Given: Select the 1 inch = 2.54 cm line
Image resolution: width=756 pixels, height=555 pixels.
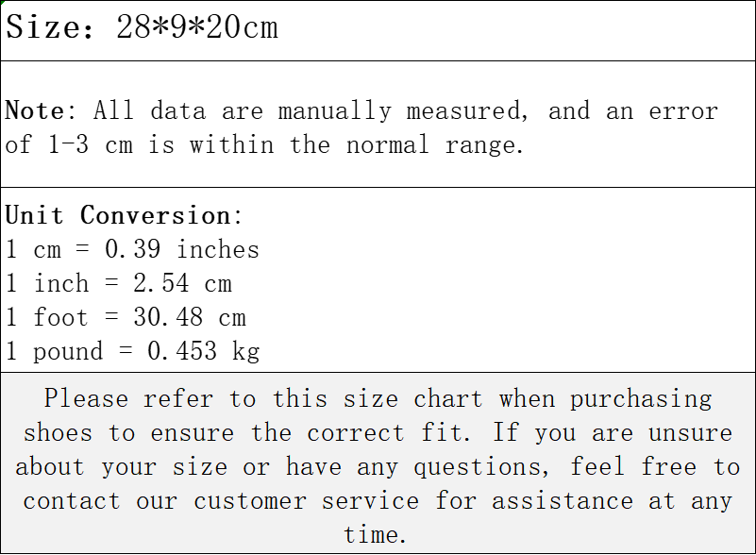Looking at the screenshot, I should [x=119, y=283].
